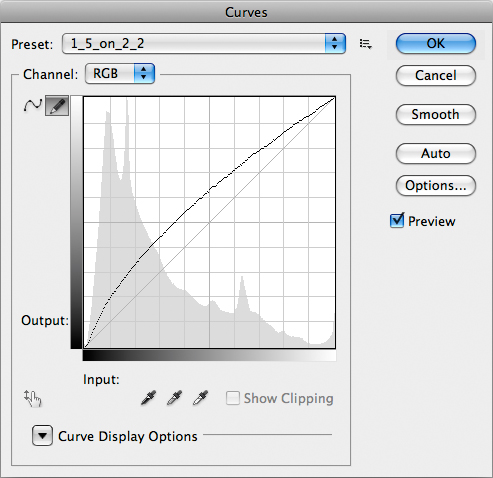The image size is (493, 478).
Task: Click the OK button
Action: (436, 44)
